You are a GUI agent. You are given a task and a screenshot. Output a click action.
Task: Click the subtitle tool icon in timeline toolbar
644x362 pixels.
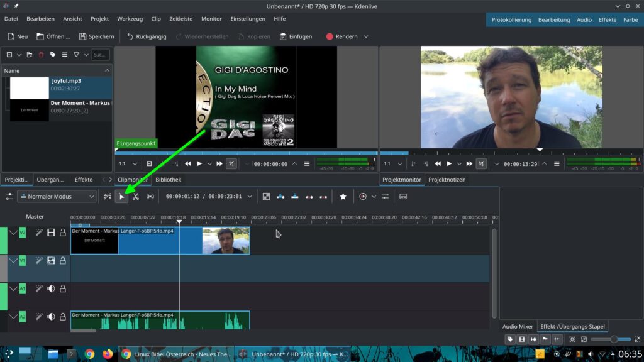coord(403,197)
